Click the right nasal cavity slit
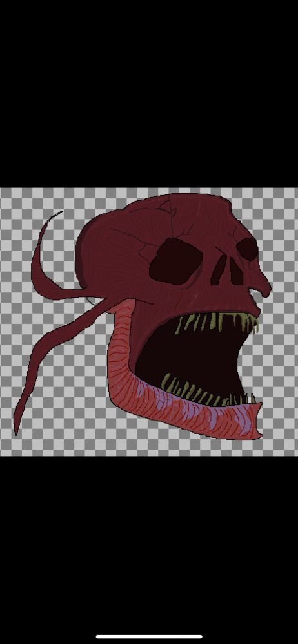Viewport: 298px width, 644px height. click(236, 272)
